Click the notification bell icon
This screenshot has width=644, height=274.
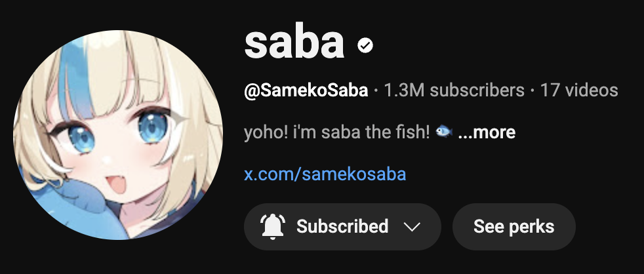pos(273,227)
